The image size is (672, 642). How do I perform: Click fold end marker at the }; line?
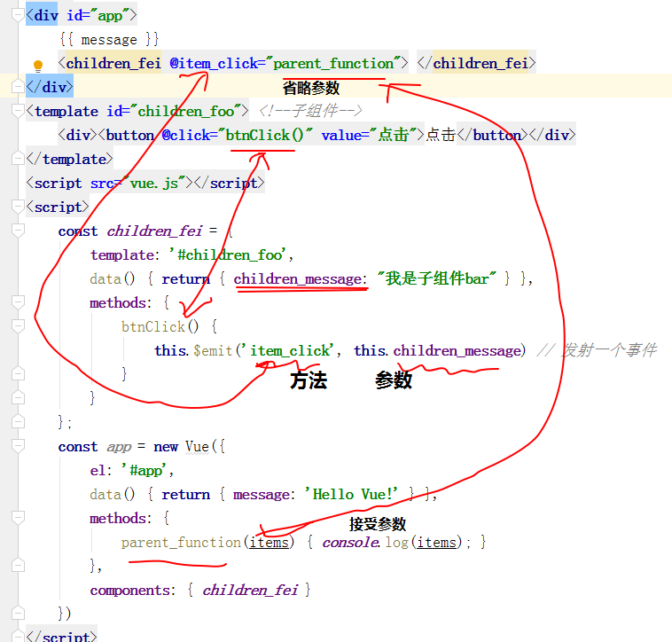(x=18, y=422)
